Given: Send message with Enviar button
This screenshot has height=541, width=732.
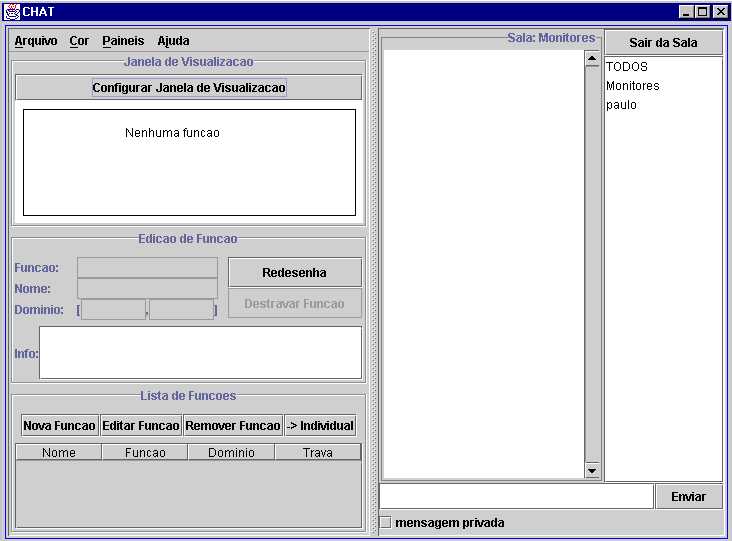Looking at the screenshot, I should 689,497.
